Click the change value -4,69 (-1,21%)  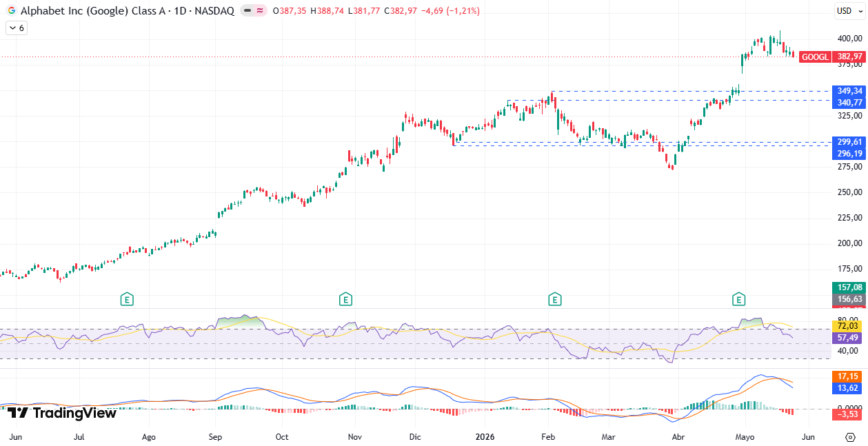click(450, 11)
